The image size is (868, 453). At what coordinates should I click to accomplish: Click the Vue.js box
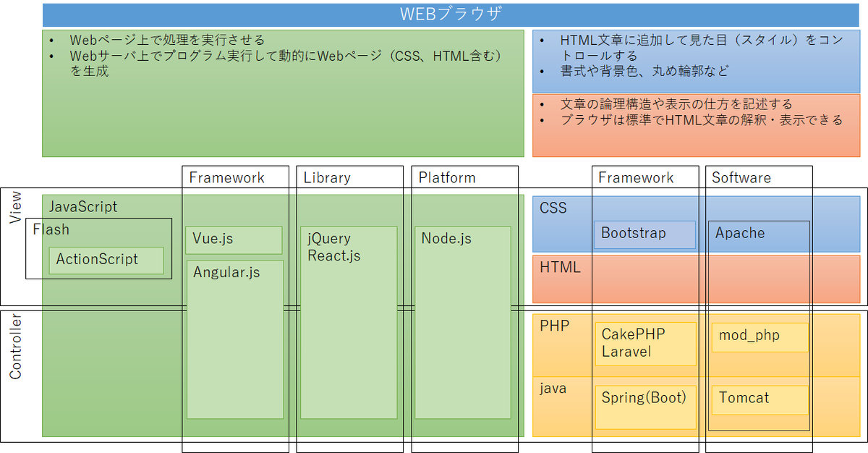234,240
